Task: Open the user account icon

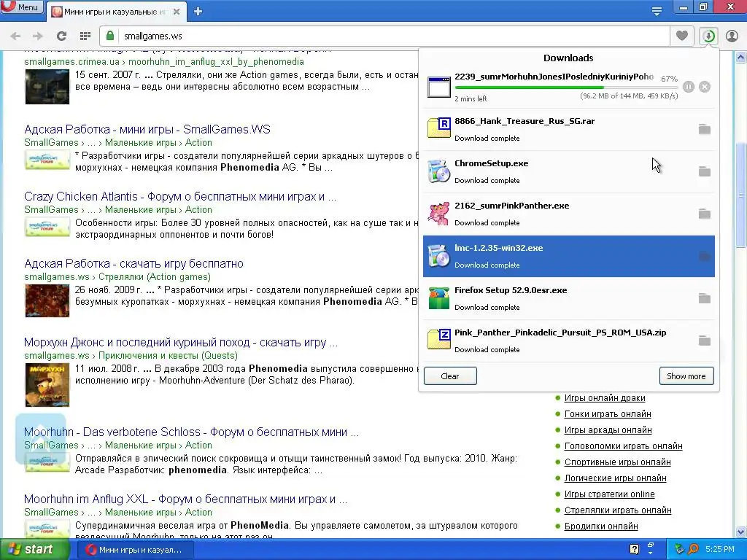Action: point(732,36)
